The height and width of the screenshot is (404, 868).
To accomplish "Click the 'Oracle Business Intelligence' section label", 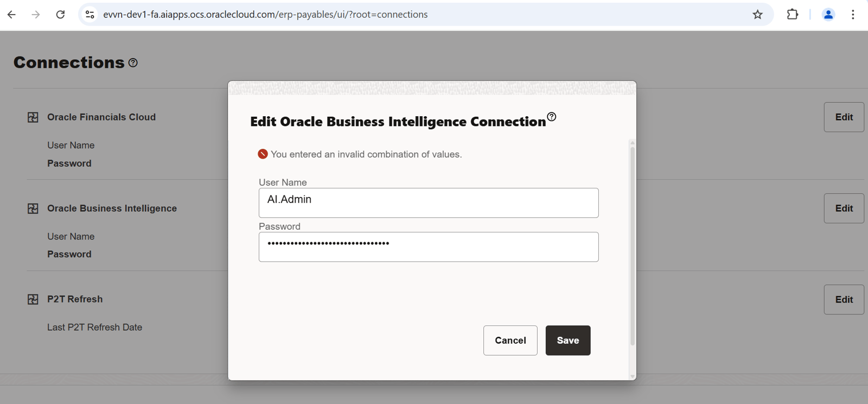I will pos(112,209).
